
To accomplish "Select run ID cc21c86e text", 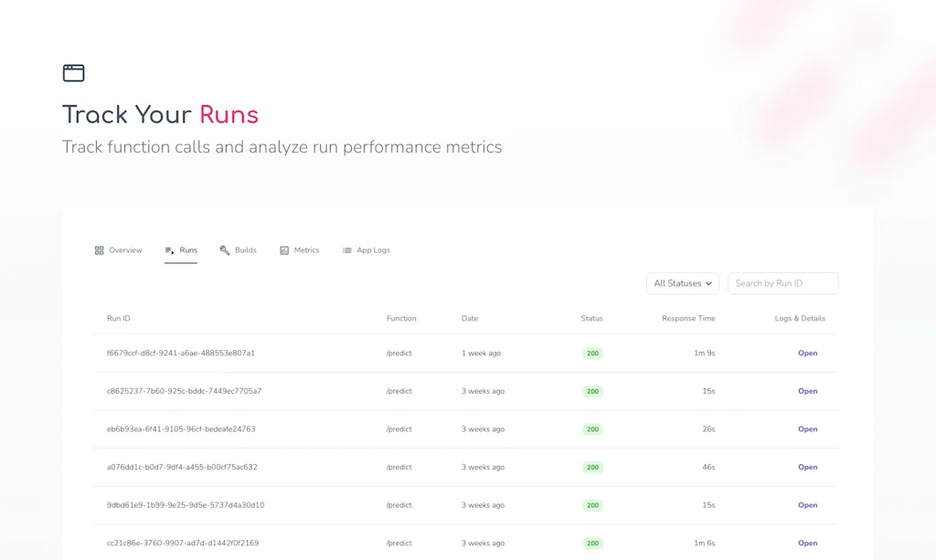I will pos(182,543).
